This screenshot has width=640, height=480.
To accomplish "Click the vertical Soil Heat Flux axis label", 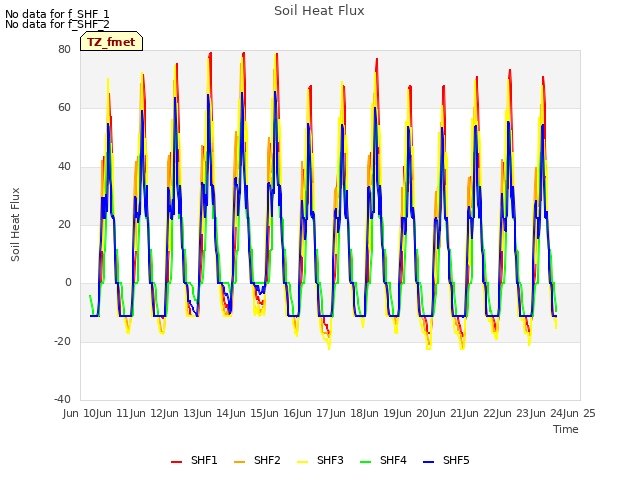I will pyautogui.click(x=15, y=224).
